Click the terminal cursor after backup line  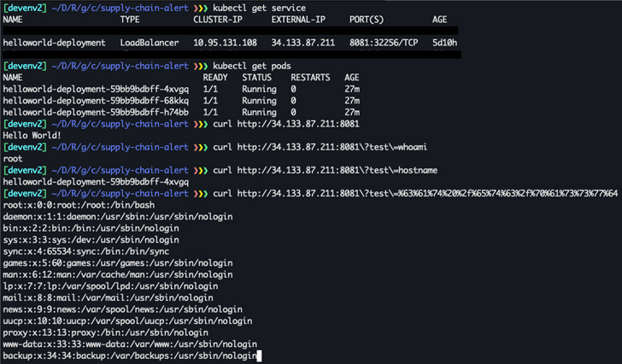(x=257, y=355)
